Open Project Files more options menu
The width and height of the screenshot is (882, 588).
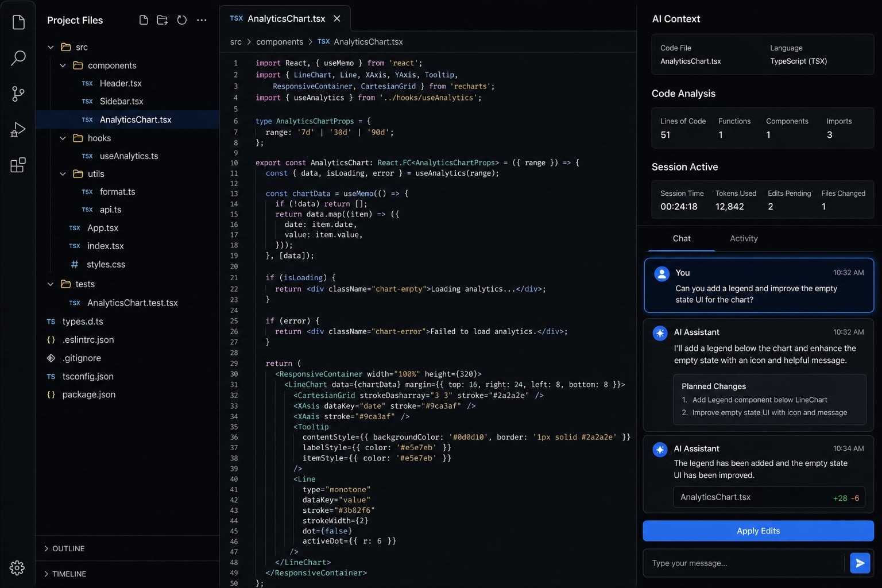pos(202,20)
